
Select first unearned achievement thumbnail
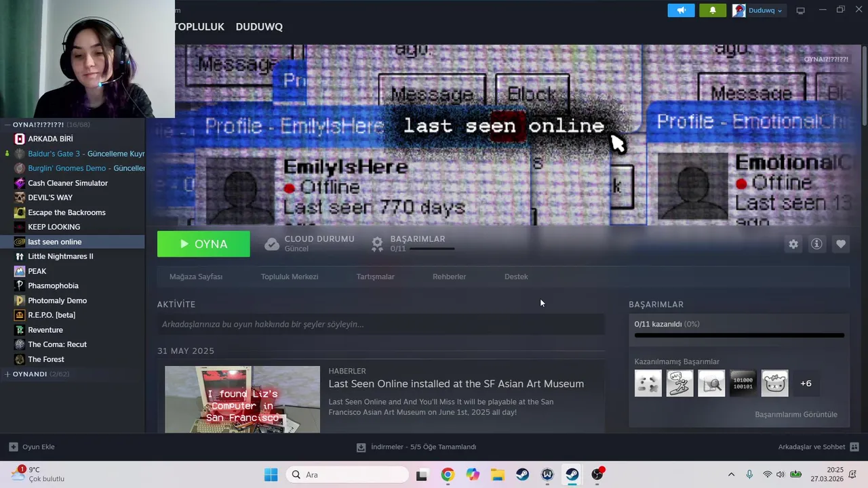[648, 384]
